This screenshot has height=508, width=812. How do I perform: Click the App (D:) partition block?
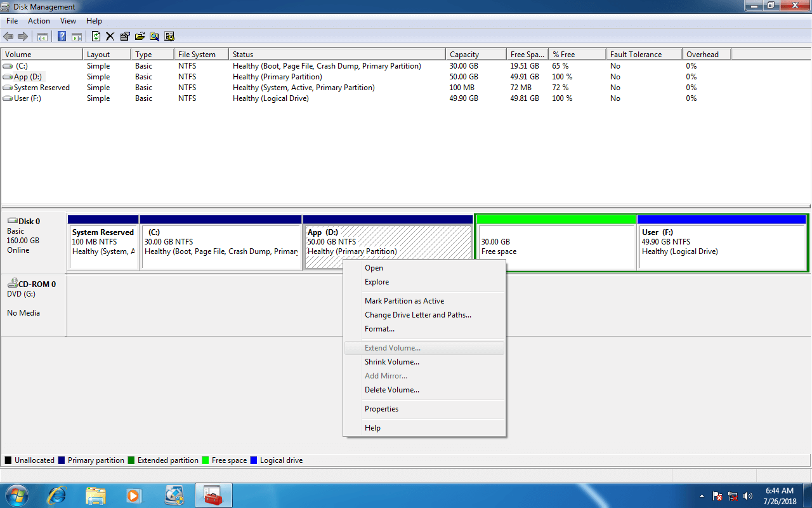point(388,243)
